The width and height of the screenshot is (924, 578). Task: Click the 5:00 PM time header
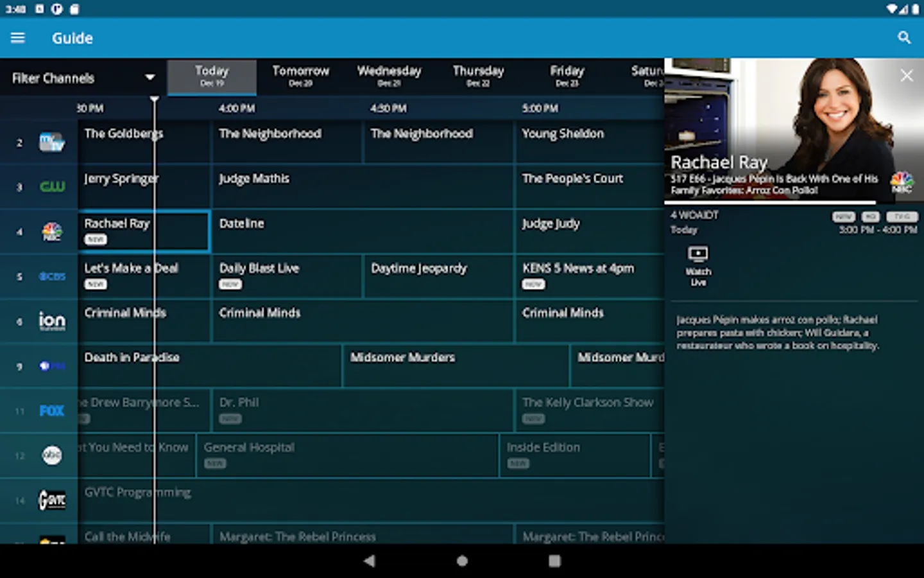coord(540,109)
